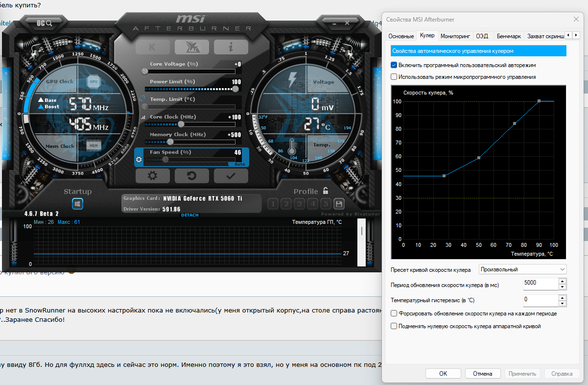The width and height of the screenshot is (588, 385).
Task: Click the MEM chip icon in gauge
Action: coord(94,145)
